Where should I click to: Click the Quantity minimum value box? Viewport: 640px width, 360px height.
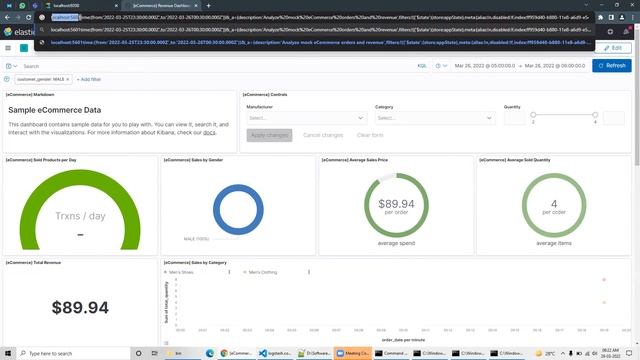coord(514,118)
